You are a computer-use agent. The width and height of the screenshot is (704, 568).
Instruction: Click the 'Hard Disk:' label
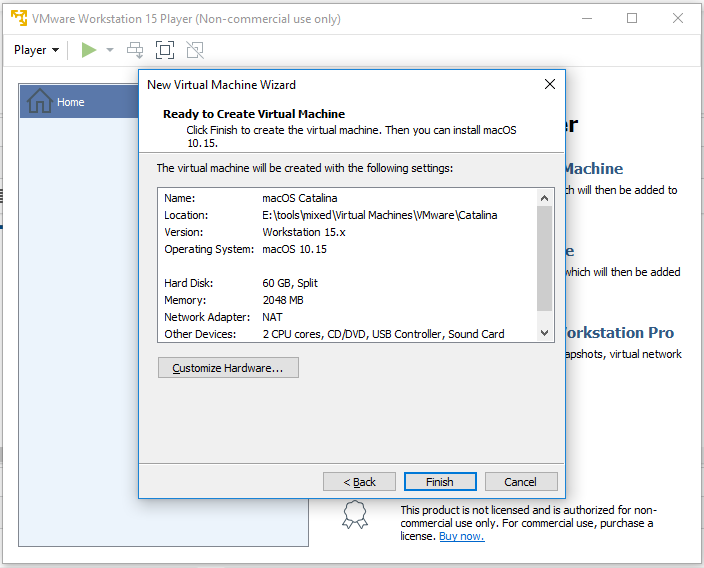pyautogui.click(x=189, y=283)
